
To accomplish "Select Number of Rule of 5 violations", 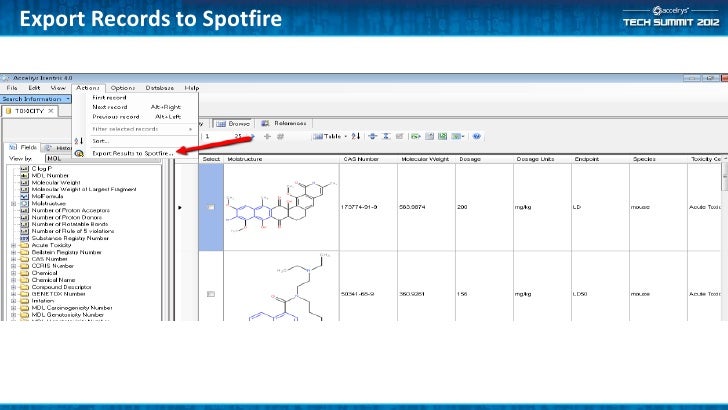I will (73, 231).
